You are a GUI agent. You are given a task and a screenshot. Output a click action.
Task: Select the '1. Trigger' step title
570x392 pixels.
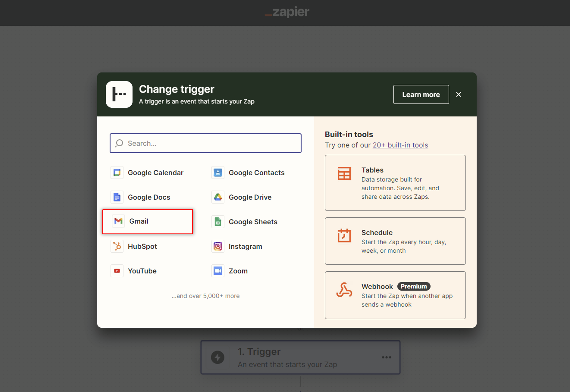tap(259, 351)
